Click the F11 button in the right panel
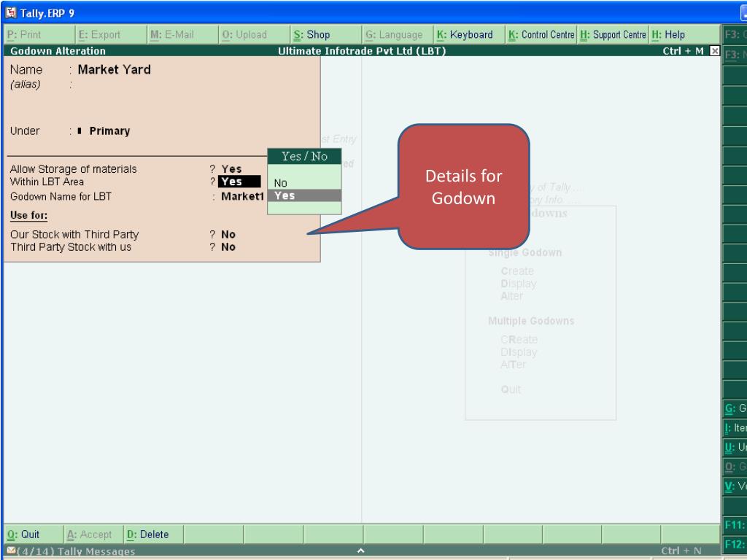Viewport: 747px width, 560px height. point(735,525)
